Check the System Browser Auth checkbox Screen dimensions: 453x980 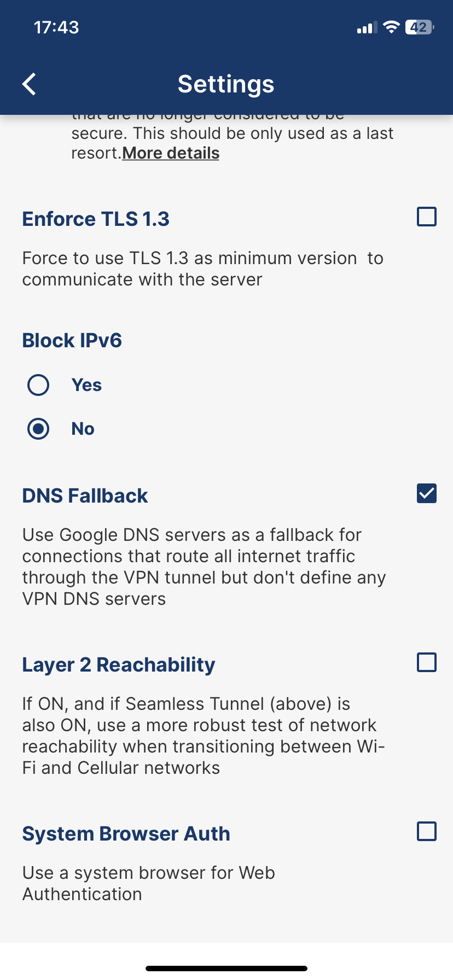click(x=426, y=831)
